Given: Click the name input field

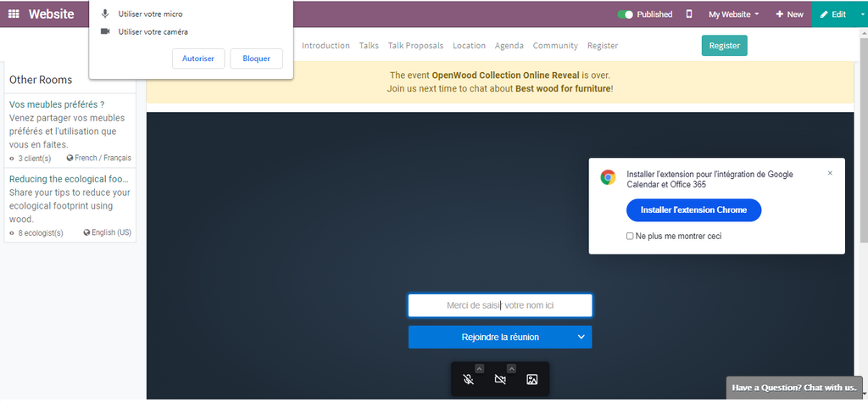Looking at the screenshot, I should 500,305.
